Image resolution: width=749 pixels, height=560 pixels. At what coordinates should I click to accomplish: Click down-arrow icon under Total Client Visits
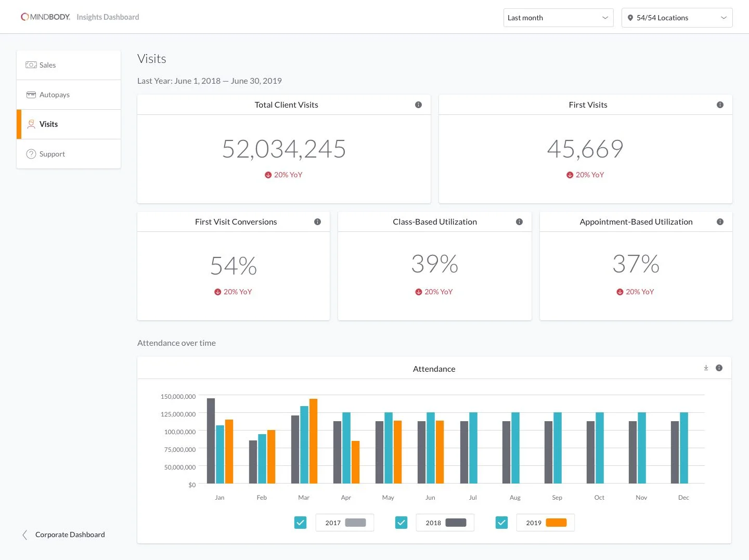[x=268, y=175]
